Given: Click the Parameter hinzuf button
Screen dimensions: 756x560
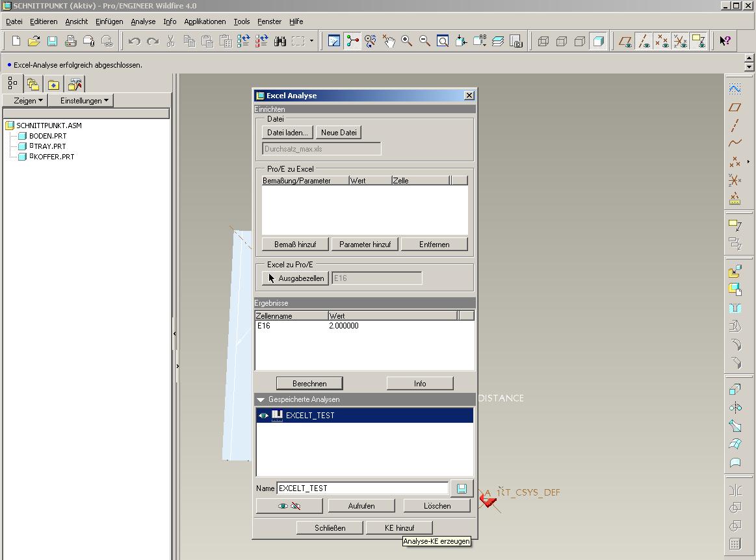Looking at the screenshot, I should 365,245.
